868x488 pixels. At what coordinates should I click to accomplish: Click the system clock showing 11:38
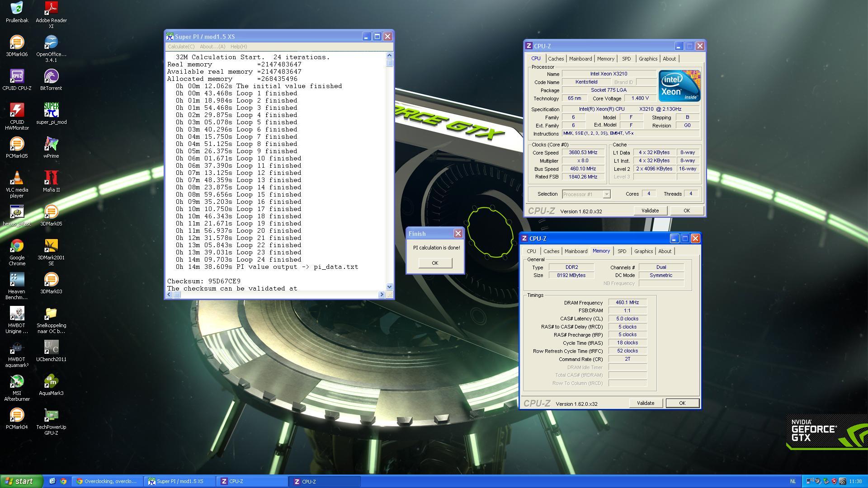tap(855, 482)
